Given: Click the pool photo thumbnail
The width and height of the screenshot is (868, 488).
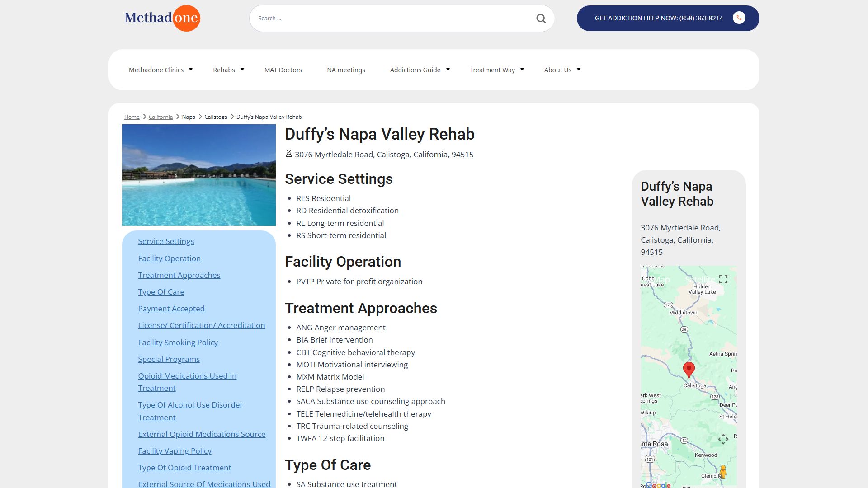Looking at the screenshot, I should (199, 175).
